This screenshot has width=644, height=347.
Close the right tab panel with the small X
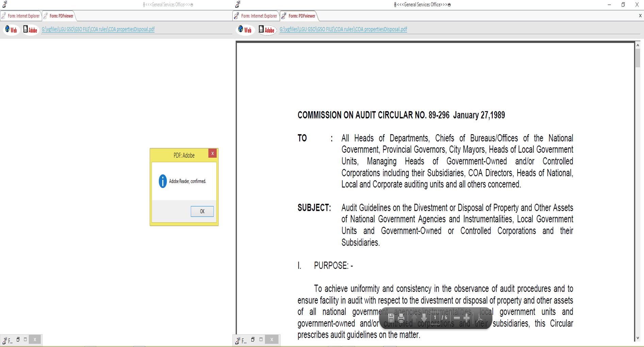point(640,16)
